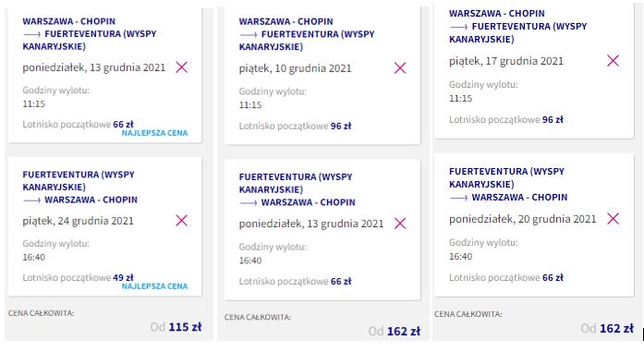Remove the piątek 24 grudnia return flight

181,220
